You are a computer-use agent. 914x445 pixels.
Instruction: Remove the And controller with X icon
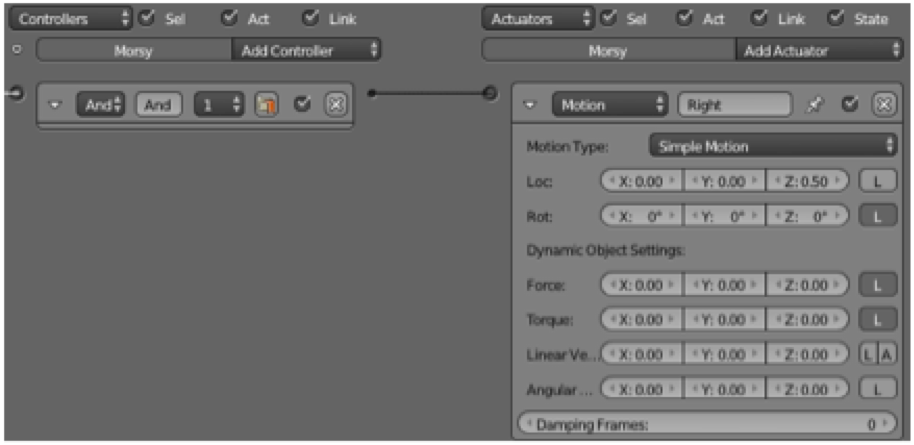click(336, 105)
